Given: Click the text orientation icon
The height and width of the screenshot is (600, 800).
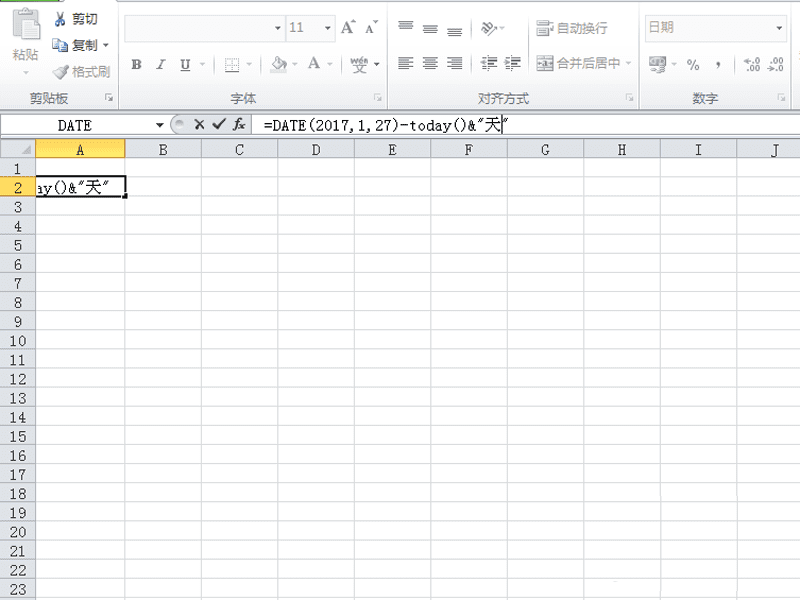Looking at the screenshot, I should (488, 28).
